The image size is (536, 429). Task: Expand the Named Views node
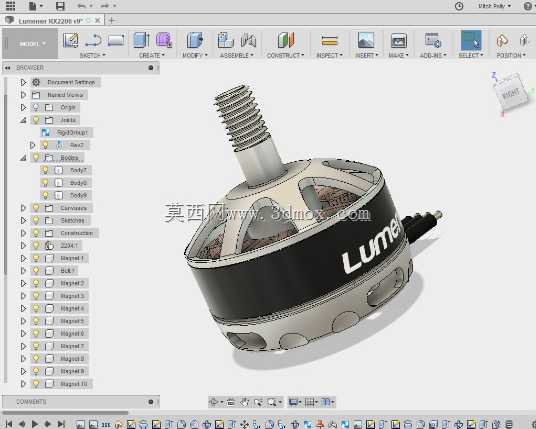(23, 95)
